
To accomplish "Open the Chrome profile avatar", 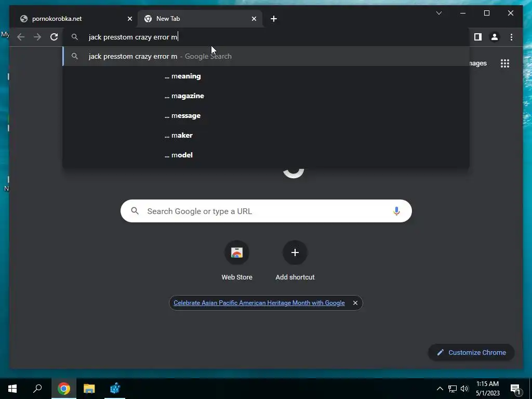I will [495, 37].
